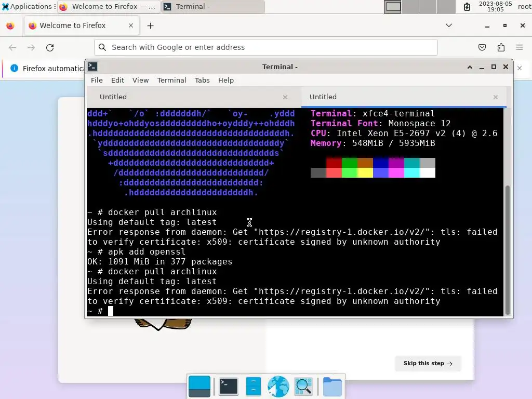The height and width of the screenshot is (399, 532).
Task: Open the Applications menu in the panel
Action: 28,6
